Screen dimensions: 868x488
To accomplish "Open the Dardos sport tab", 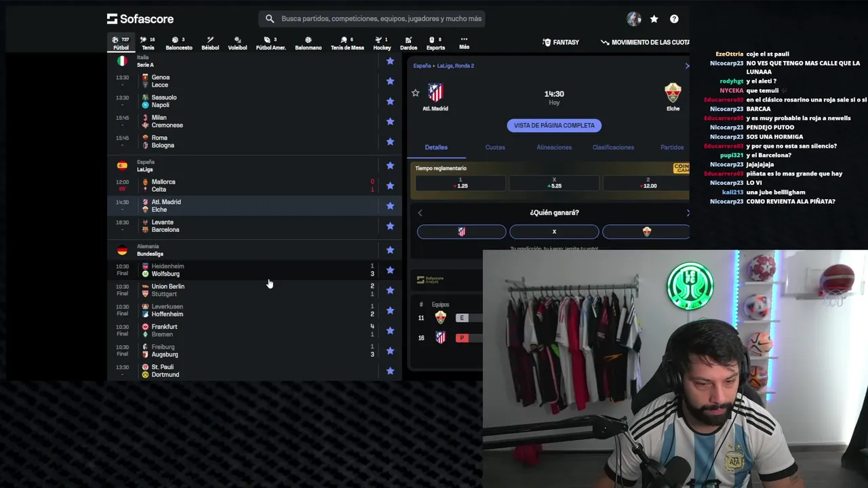I will point(408,43).
